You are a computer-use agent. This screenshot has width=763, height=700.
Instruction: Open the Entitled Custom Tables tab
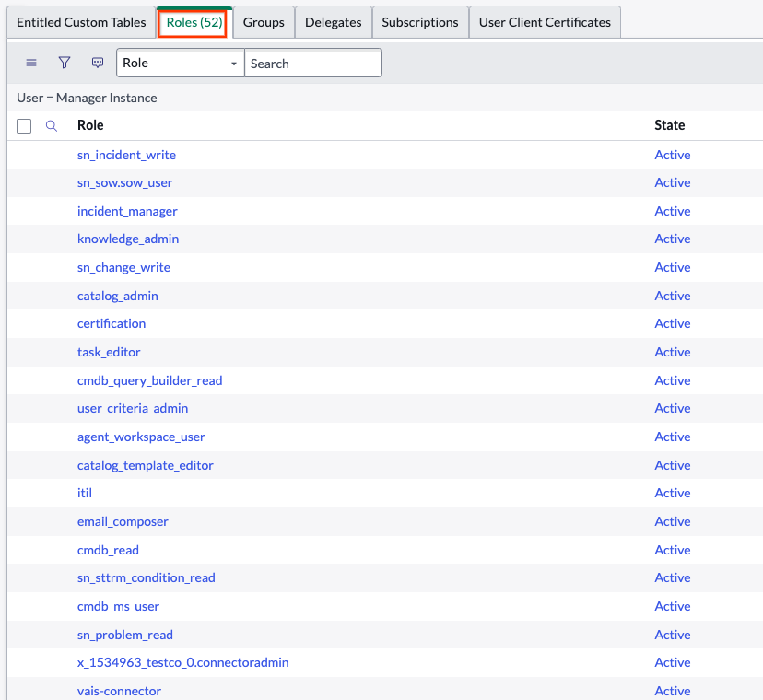81,22
